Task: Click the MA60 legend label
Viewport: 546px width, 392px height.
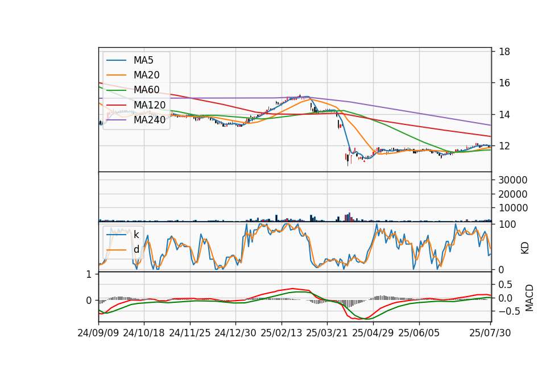Action: [146, 90]
